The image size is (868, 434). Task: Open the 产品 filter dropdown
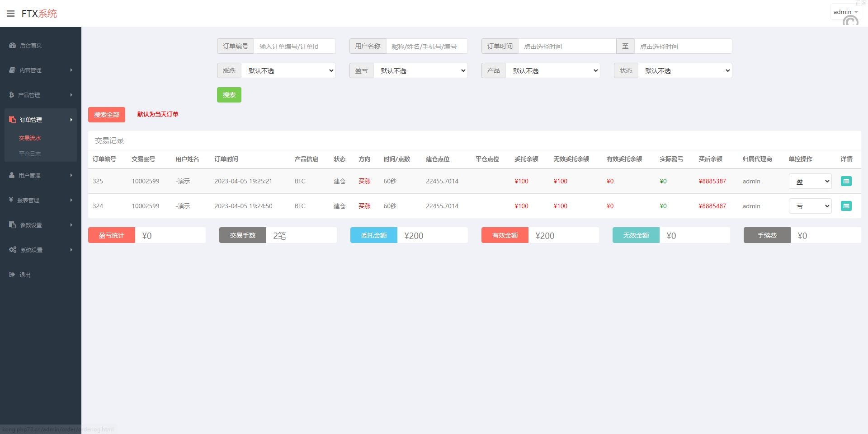pyautogui.click(x=552, y=70)
